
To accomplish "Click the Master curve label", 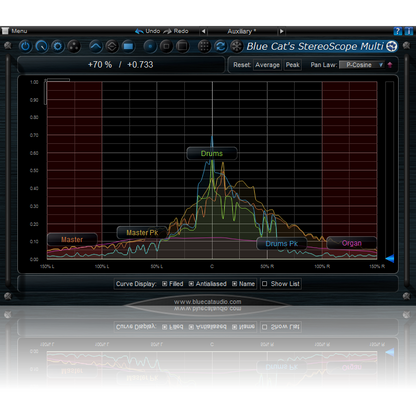I will coord(72,239).
